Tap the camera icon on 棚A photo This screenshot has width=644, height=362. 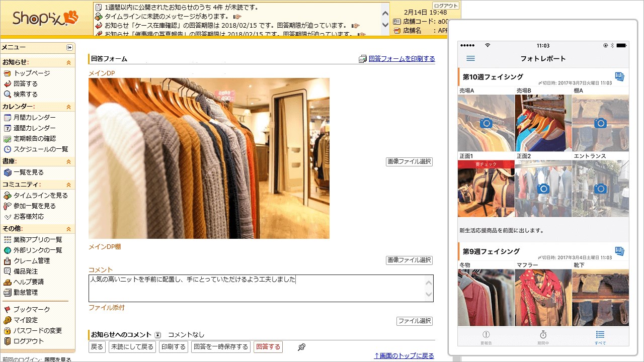tap(600, 123)
